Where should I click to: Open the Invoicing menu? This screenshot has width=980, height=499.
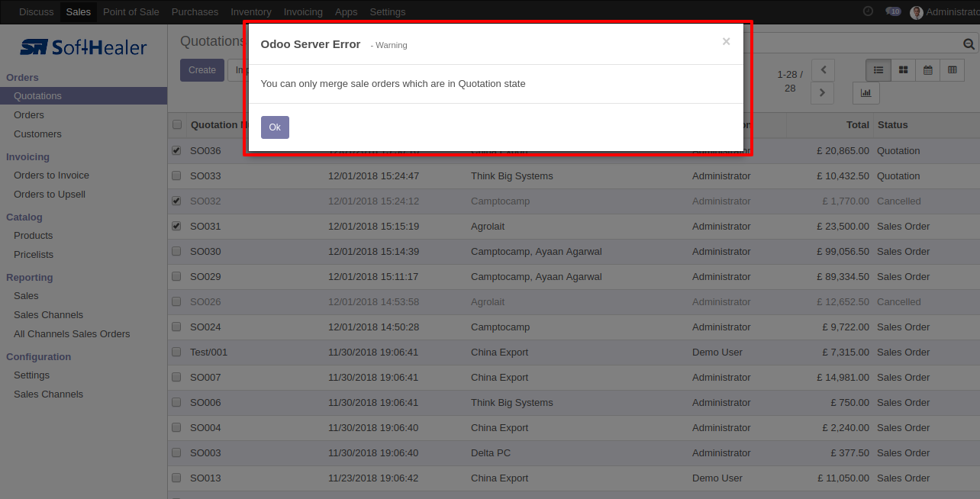click(x=303, y=11)
